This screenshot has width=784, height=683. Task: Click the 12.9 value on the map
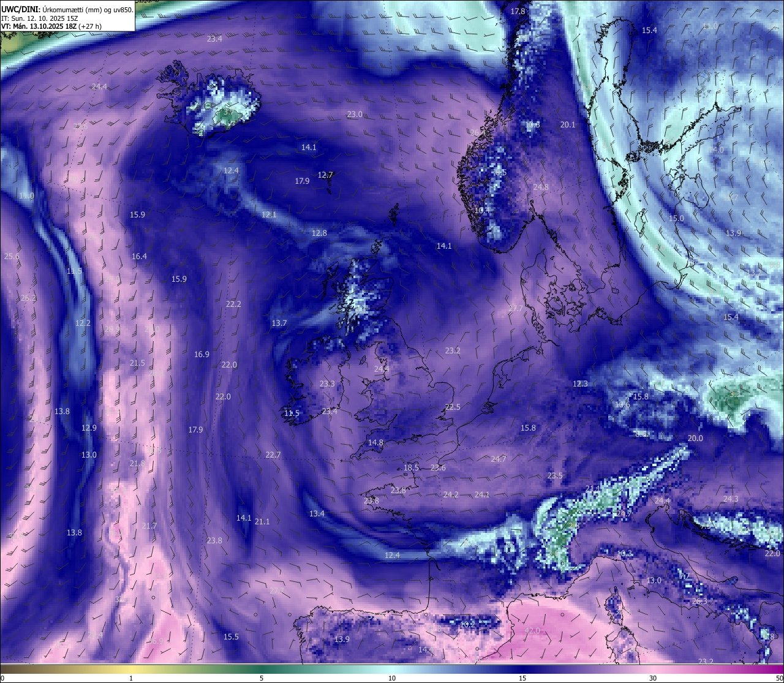(x=89, y=428)
